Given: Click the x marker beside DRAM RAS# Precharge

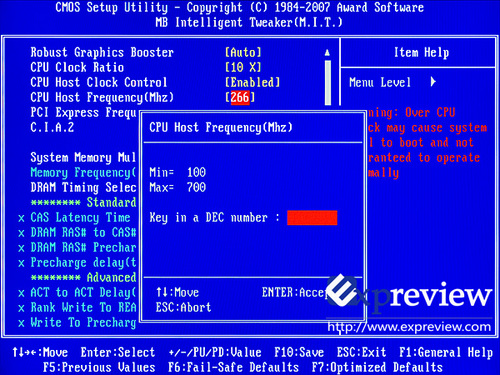Looking at the screenshot, I should coord(21,248).
